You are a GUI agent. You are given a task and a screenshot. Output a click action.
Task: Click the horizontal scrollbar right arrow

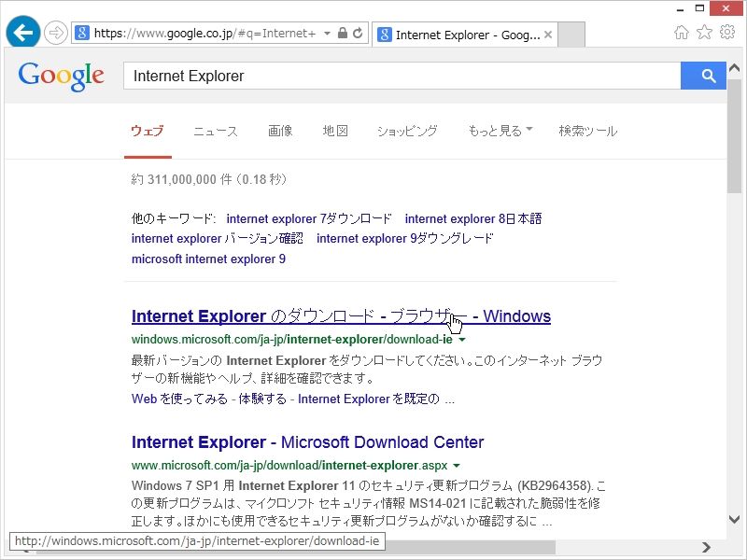(x=707, y=547)
